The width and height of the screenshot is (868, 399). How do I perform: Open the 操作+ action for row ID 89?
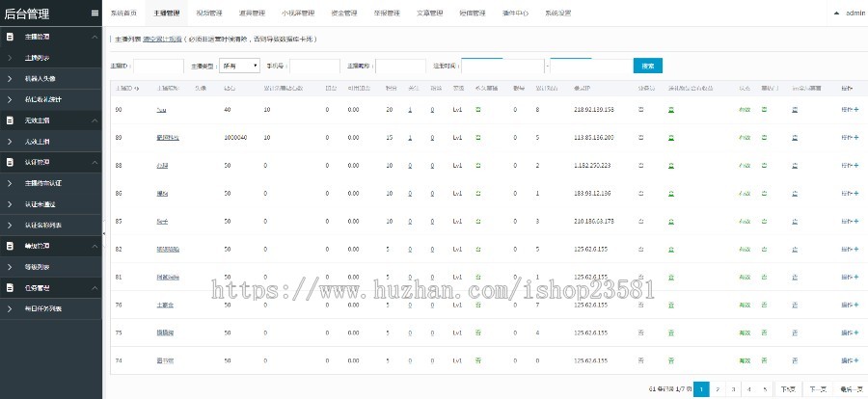point(850,137)
